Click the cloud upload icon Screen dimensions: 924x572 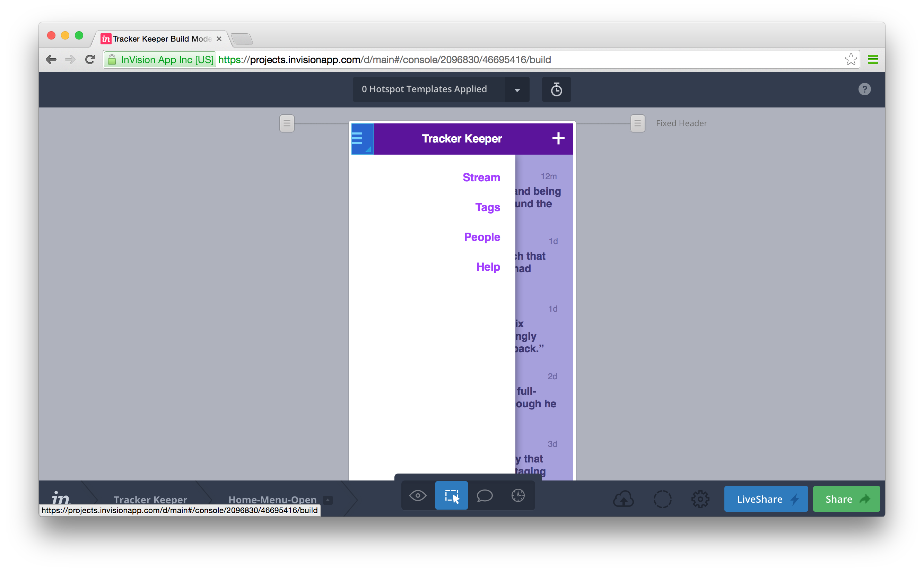point(623,499)
